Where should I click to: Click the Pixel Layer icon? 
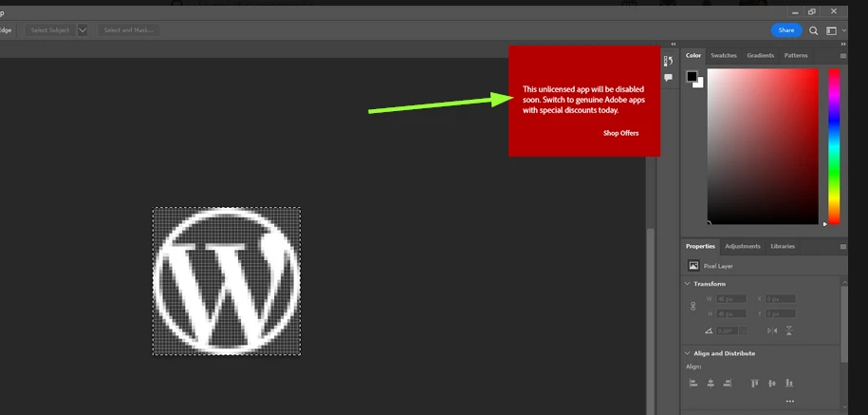[693, 265]
